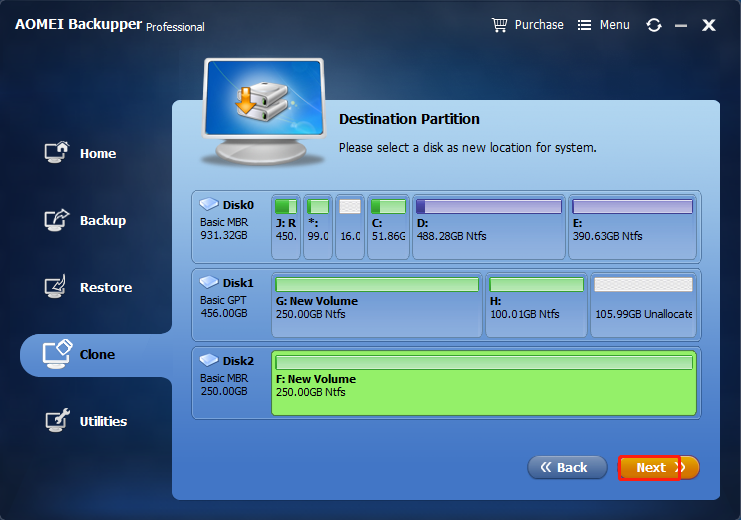
Task: Open the Utilities sidebar icon
Action: [57, 420]
